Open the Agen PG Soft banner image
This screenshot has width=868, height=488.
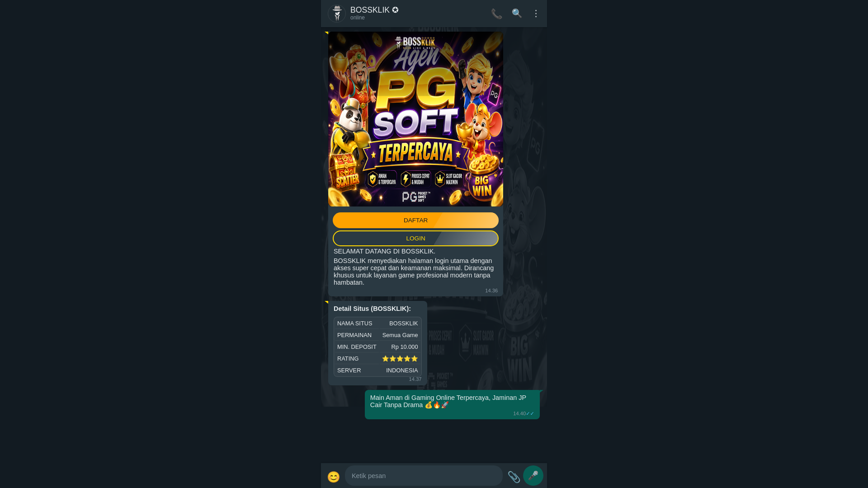[415, 119]
